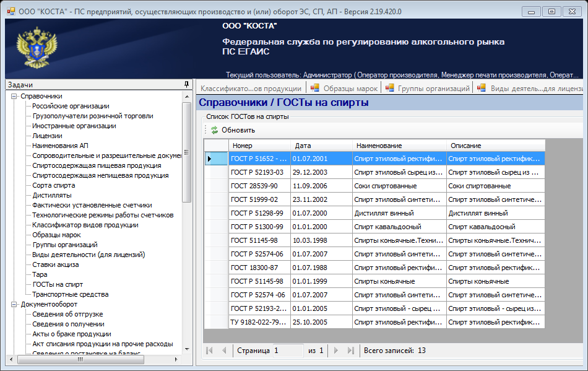Click tree's horizontal scrollbar left arrow
The width and height of the screenshot is (588, 371).
tap(11, 359)
